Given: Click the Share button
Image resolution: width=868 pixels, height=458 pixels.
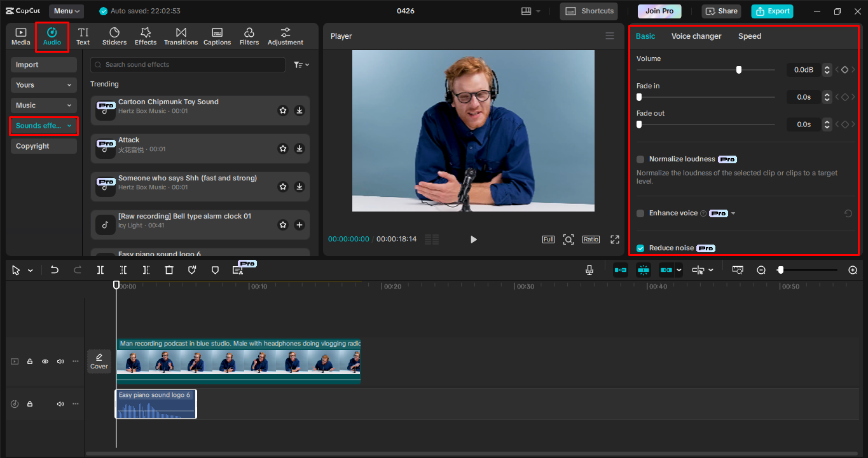Looking at the screenshot, I should [721, 11].
